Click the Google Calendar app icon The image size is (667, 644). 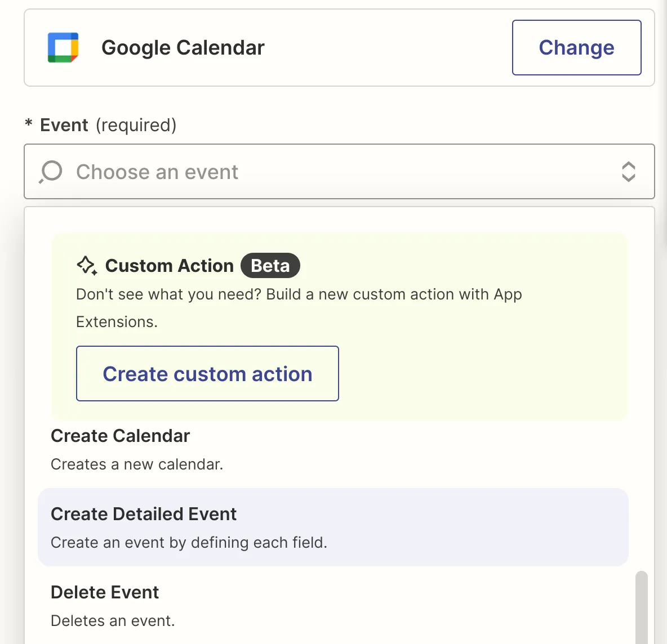tap(63, 48)
